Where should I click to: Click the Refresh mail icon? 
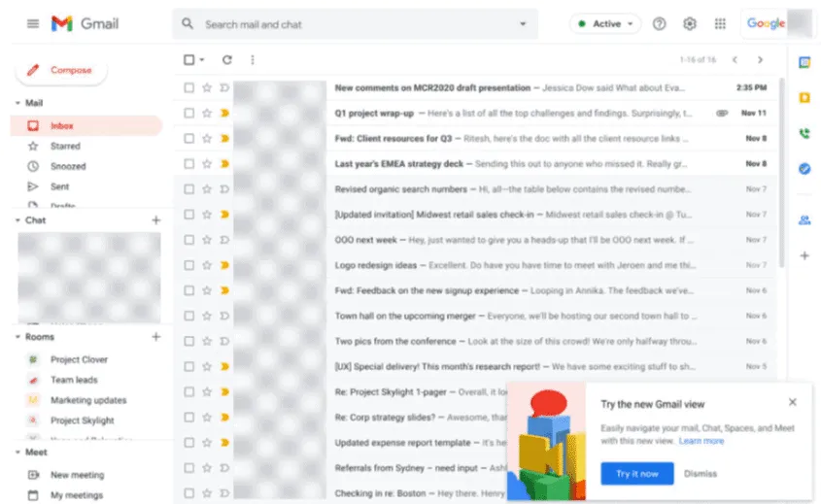227,60
